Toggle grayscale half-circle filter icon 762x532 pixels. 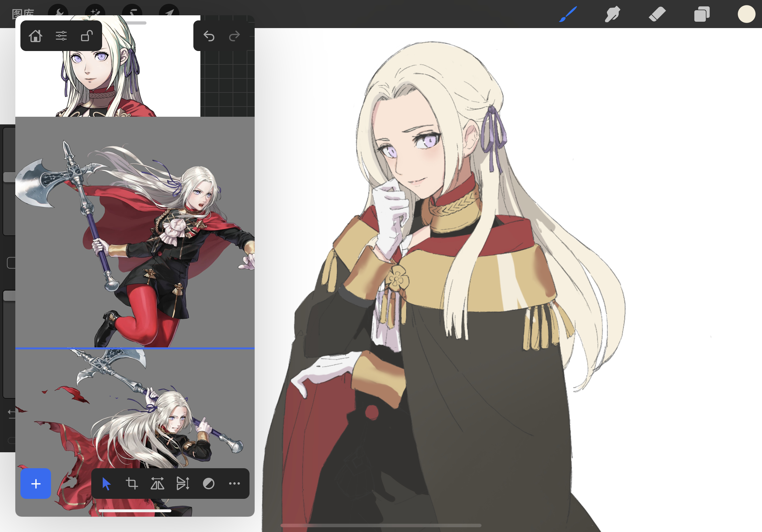point(208,484)
